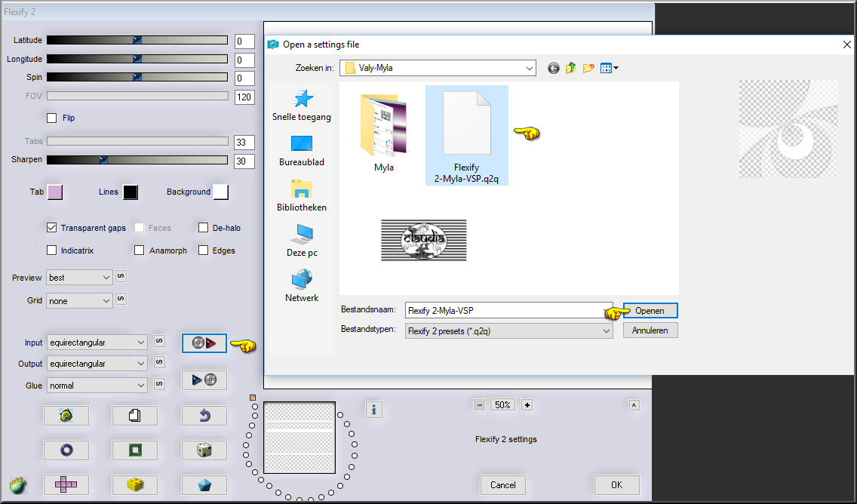Image resolution: width=857 pixels, height=504 pixels.
Task: Lock the Grid setting
Action: point(121,299)
